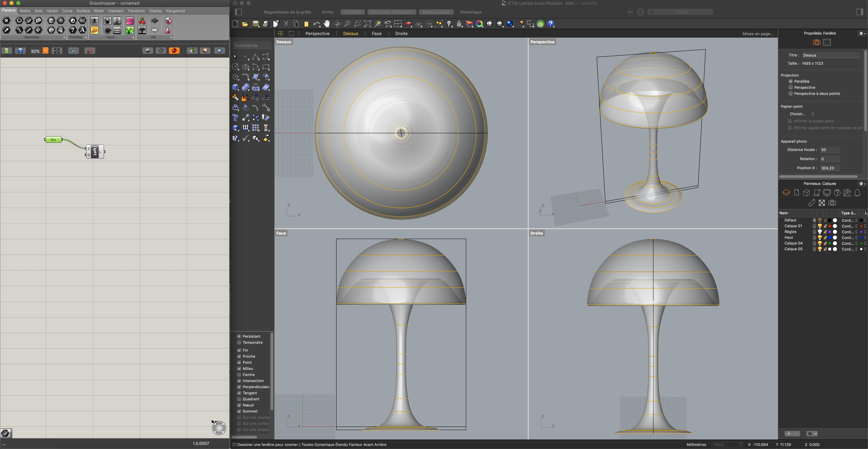
Task: Activate the Grasshopper sketch brush tool
Action: (90, 50)
